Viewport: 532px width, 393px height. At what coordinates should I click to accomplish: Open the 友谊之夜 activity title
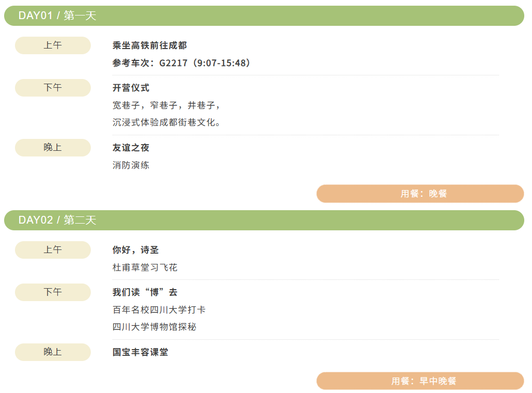click(x=131, y=148)
